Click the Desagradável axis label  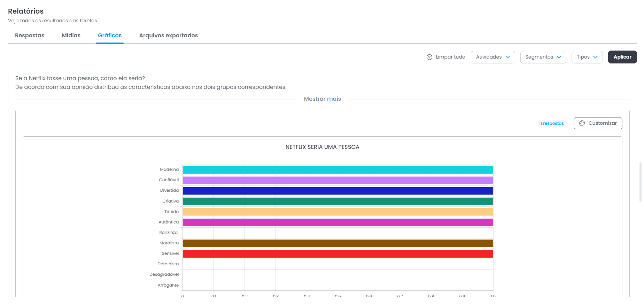[164, 274]
